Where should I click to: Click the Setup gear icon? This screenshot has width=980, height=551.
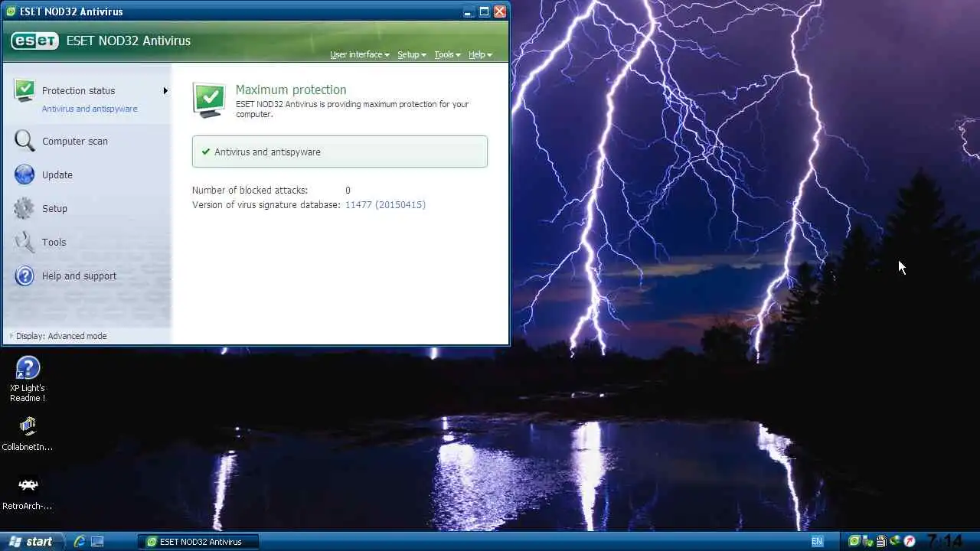point(24,208)
